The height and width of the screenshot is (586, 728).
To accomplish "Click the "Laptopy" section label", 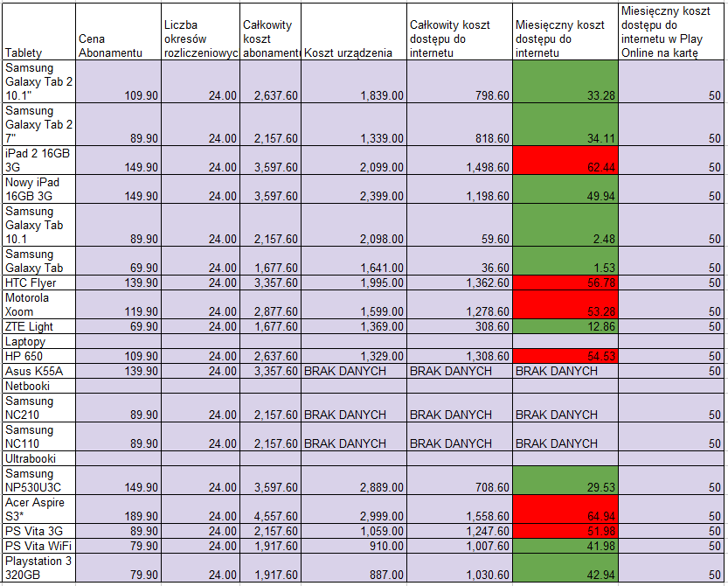I will 39,341.
